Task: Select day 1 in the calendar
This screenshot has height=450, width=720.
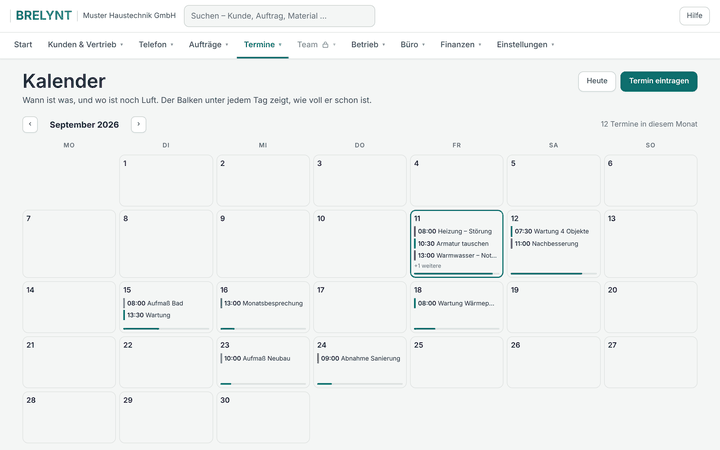Action: [x=166, y=180]
